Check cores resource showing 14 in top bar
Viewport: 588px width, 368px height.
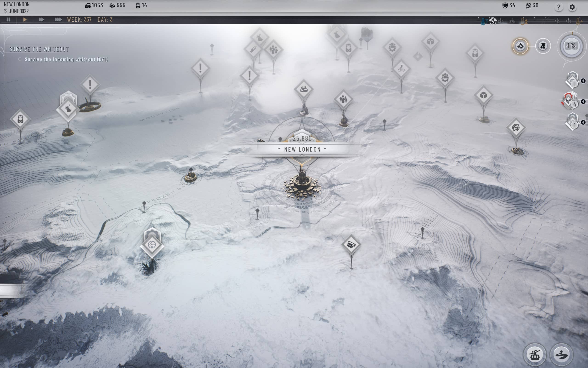(x=141, y=5)
